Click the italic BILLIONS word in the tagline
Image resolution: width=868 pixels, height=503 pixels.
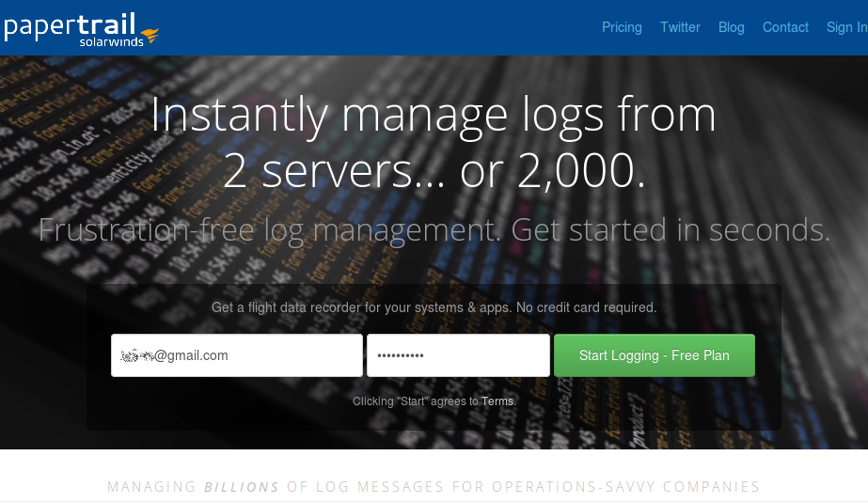[x=242, y=487]
